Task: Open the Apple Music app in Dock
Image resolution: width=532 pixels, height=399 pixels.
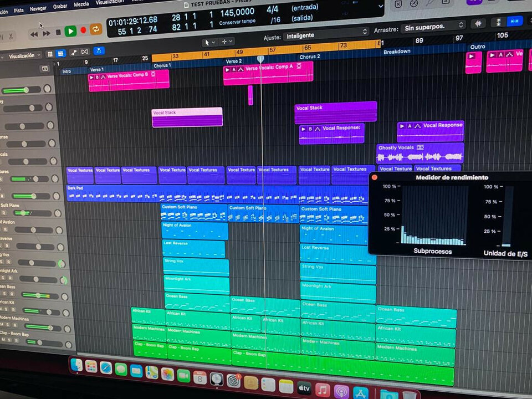Action: pyautogui.click(x=323, y=390)
